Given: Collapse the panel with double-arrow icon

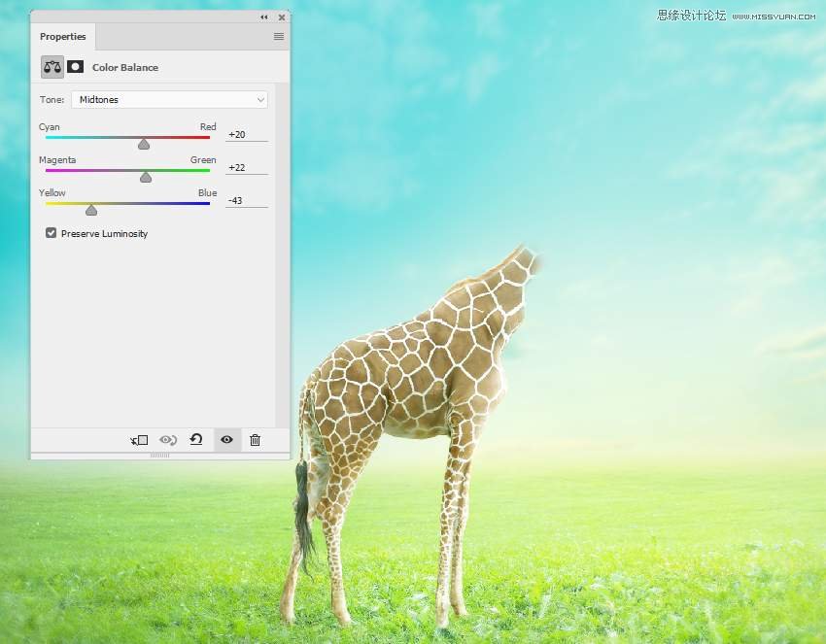Looking at the screenshot, I should (264, 17).
